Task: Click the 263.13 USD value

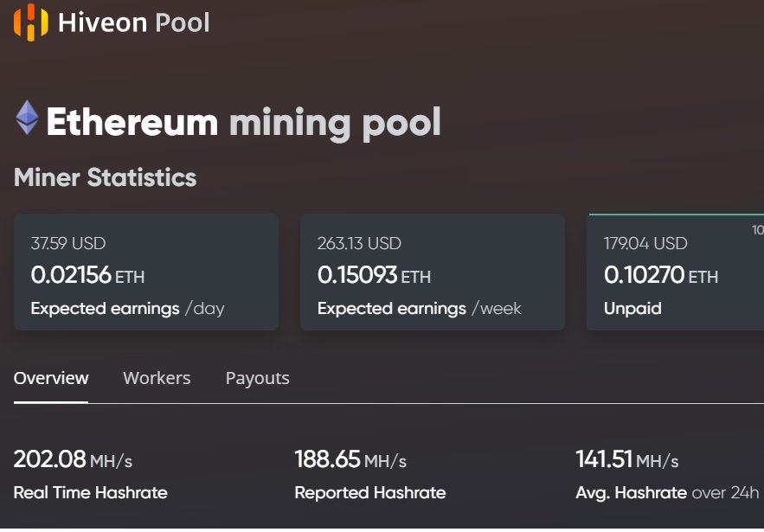Action: (x=359, y=243)
